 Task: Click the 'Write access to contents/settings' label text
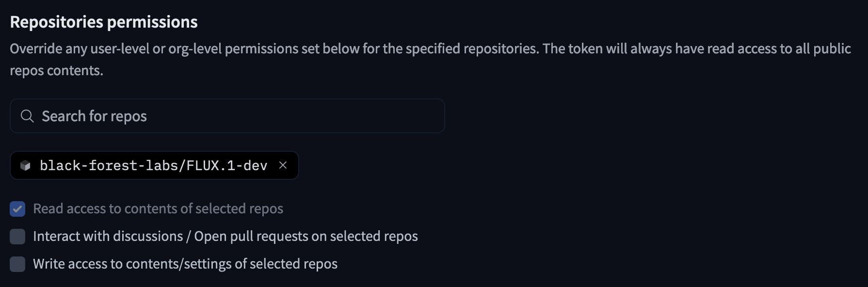(132, 264)
